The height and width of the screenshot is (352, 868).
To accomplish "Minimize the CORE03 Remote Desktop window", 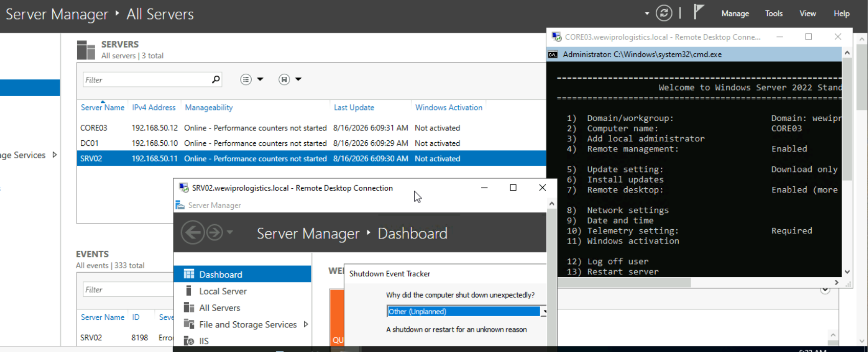I will pyautogui.click(x=780, y=37).
